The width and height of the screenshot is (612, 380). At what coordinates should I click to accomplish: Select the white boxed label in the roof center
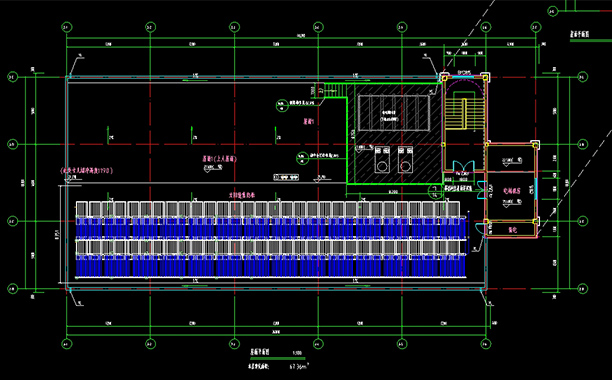coord(286,178)
